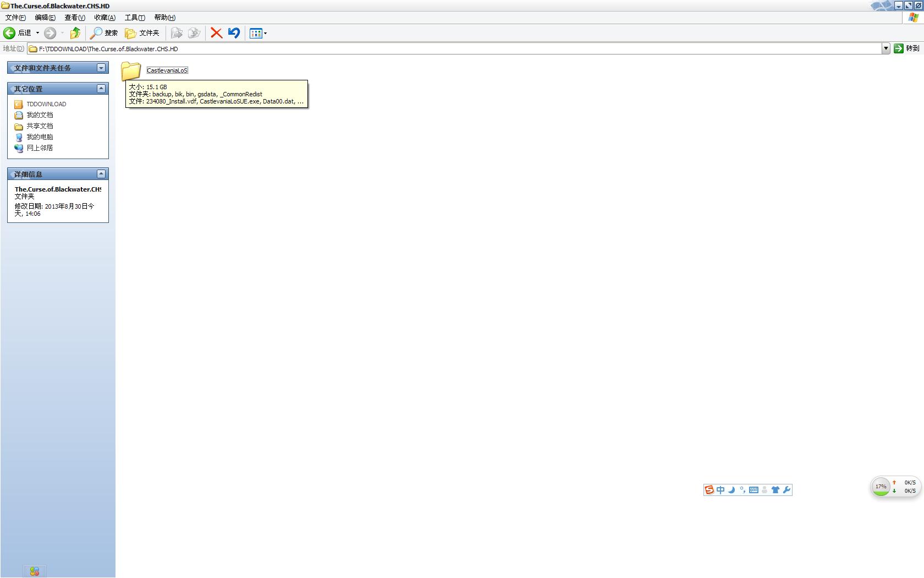924x578 pixels.
Task: Click the grey user account icon
Action: coord(765,490)
